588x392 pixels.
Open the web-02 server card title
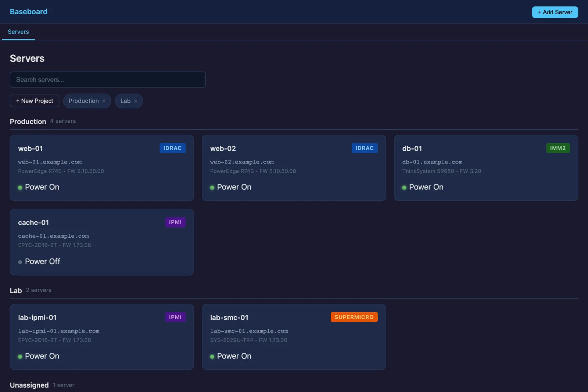pyautogui.click(x=223, y=148)
